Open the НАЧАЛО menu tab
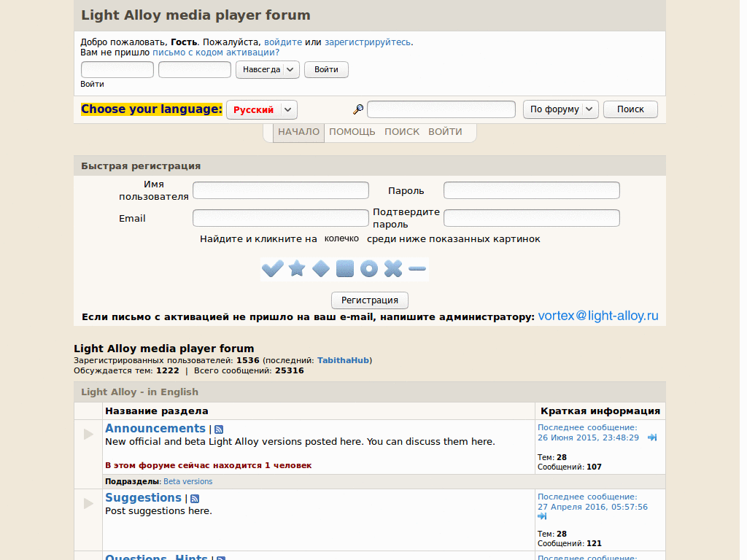The height and width of the screenshot is (560, 747). point(298,132)
